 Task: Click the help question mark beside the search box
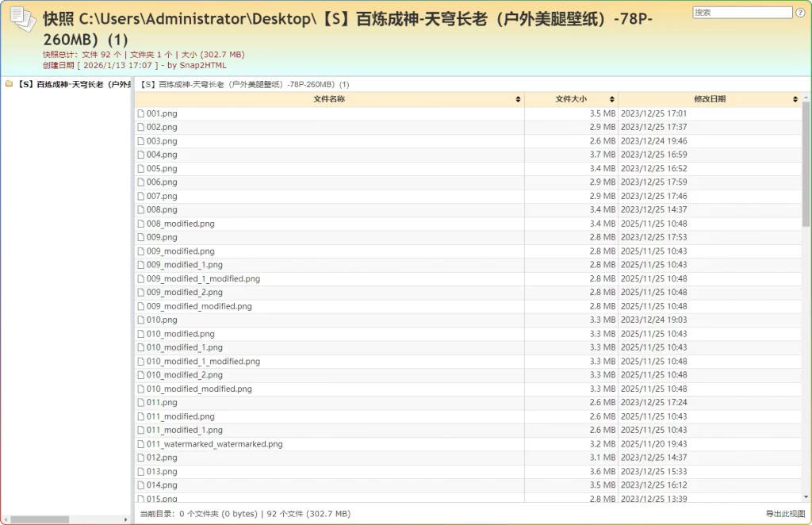(800, 12)
